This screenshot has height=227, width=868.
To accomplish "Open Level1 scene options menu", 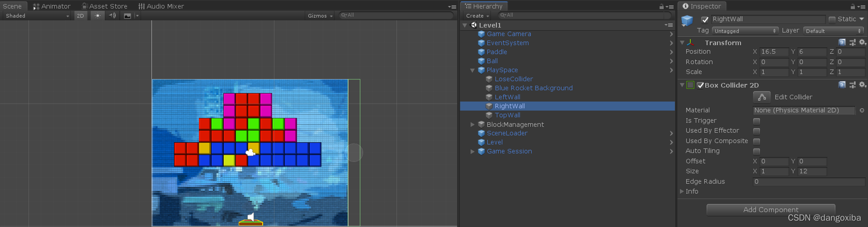I will [x=669, y=25].
